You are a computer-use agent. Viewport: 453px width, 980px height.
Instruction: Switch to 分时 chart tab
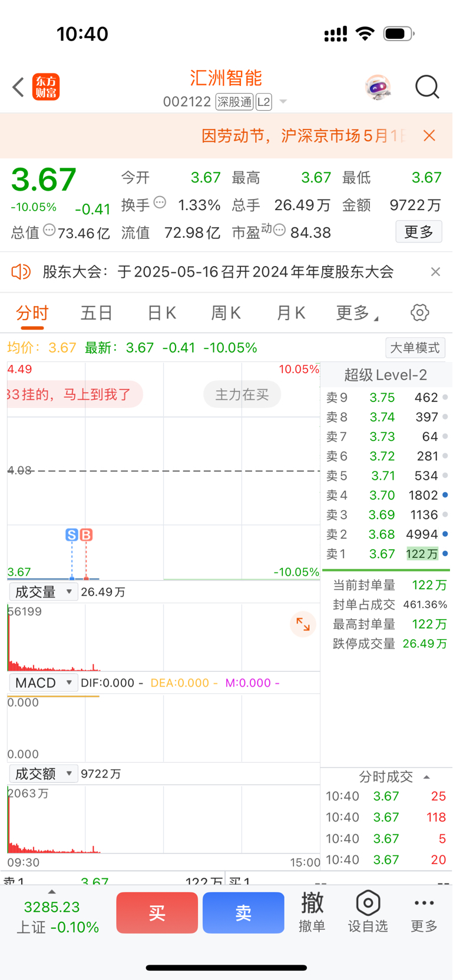(32, 313)
